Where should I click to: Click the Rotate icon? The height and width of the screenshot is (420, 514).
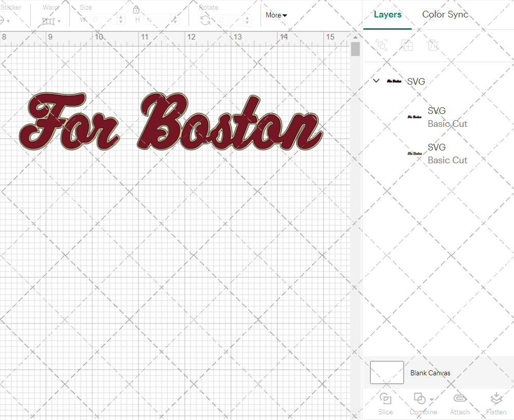pos(205,21)
